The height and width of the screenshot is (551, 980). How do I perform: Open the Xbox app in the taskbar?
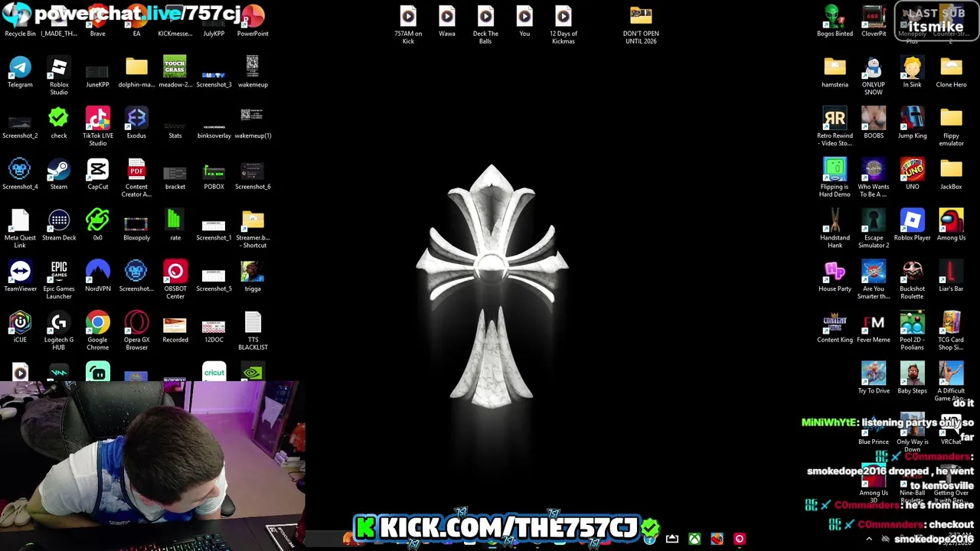(694, 539)
